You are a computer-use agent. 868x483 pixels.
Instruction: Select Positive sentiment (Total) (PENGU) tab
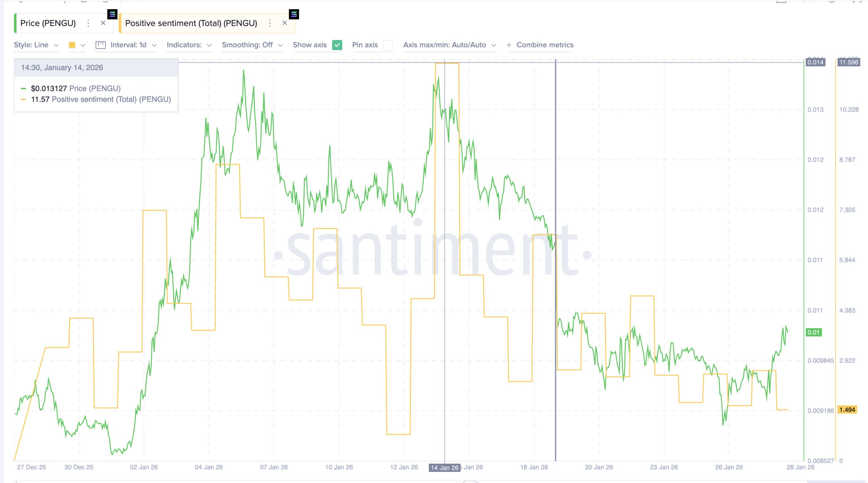coord(191,23)
